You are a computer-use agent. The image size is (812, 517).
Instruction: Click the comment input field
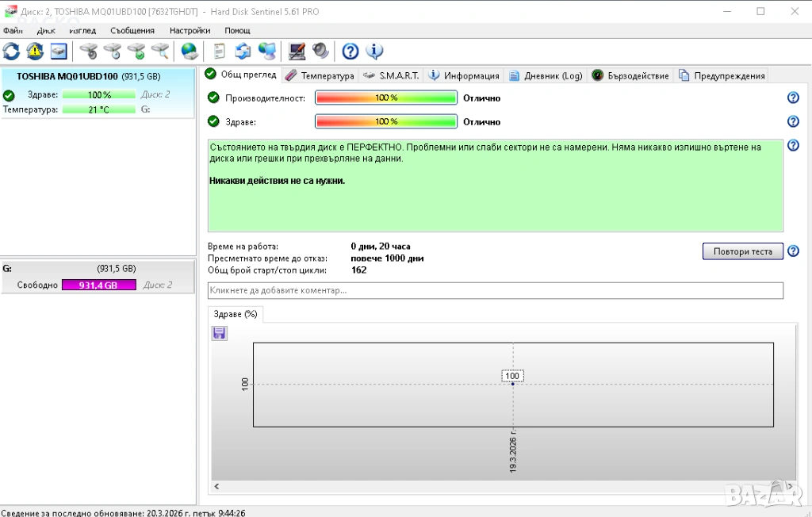tap(495, 291)
